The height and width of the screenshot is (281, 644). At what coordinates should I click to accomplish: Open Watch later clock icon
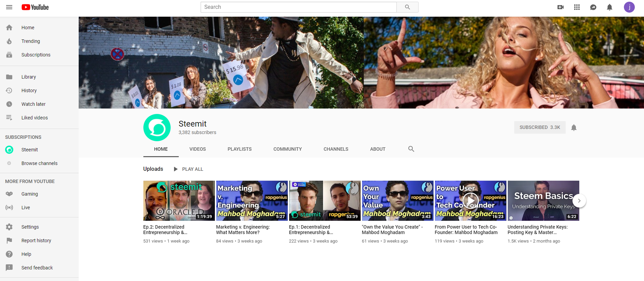pos(9,104)
